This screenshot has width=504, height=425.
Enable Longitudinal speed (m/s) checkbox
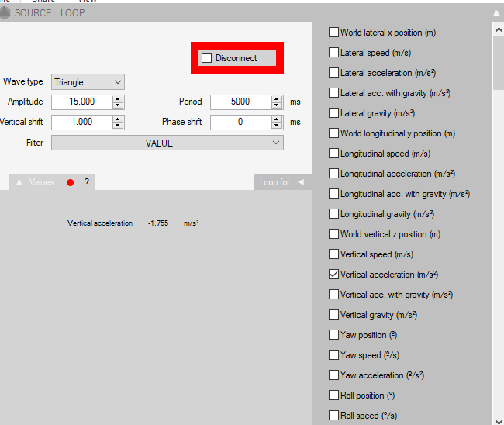pyautogui.click(x=333, y=154)
